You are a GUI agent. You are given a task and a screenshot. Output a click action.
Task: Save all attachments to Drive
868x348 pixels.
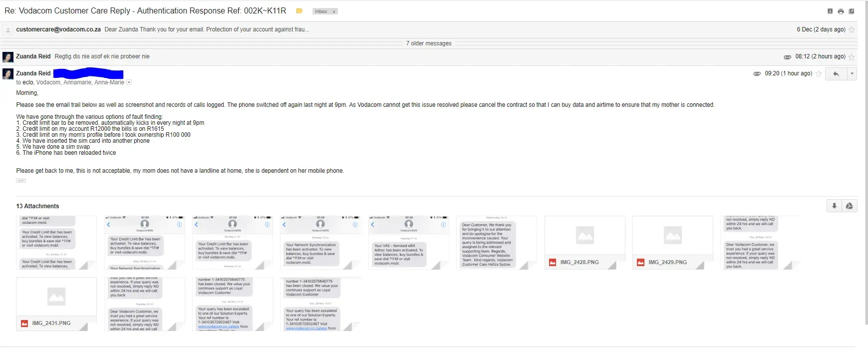tap(850, 206)
